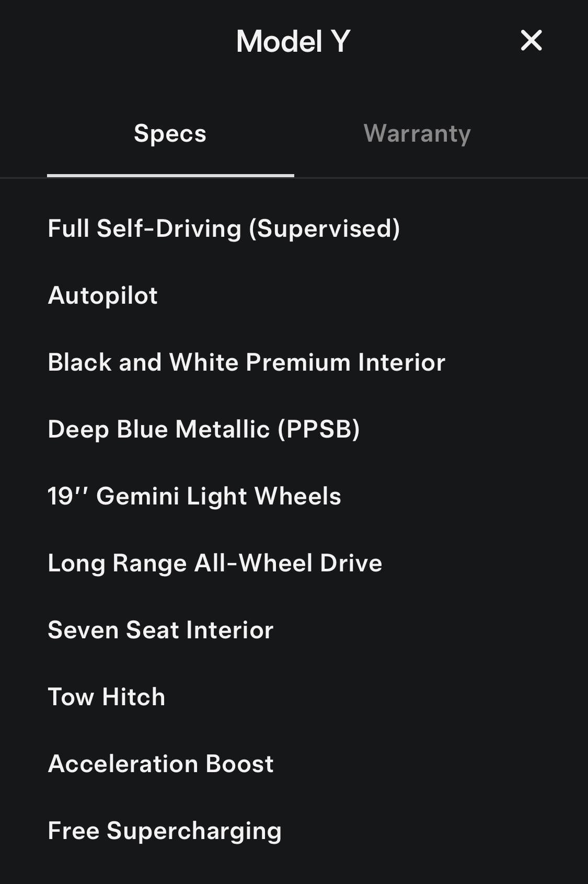Image resolution: width=588 pixels, height=884 pixels.
Task: Select Long Range All-Wheel Drive
Action: 215,563
